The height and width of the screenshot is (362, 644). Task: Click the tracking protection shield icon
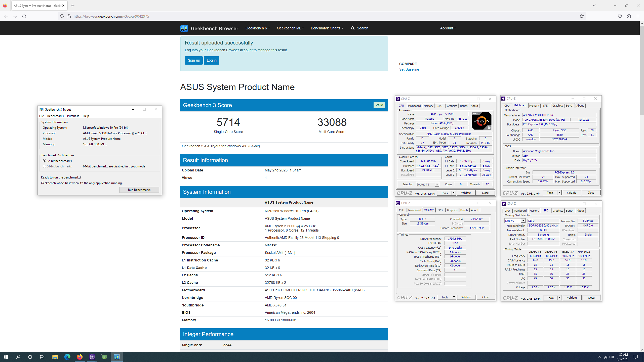pyautogui.click(x=62, y=16)
